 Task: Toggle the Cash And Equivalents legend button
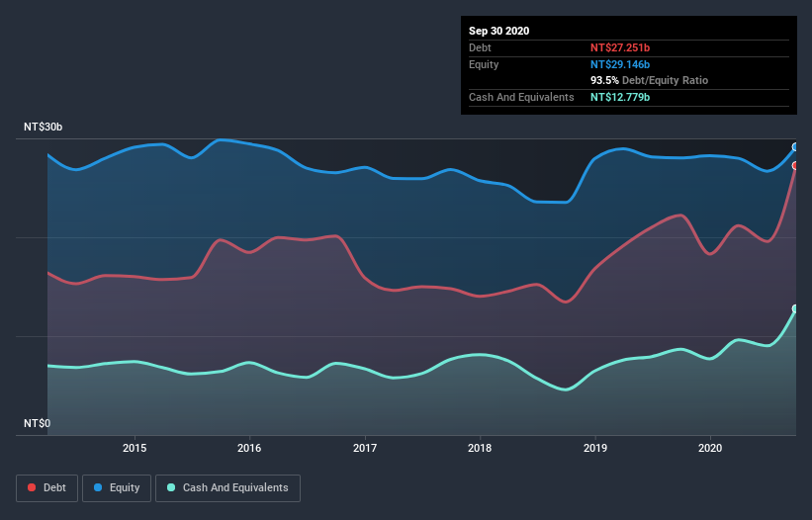point(227,488)
